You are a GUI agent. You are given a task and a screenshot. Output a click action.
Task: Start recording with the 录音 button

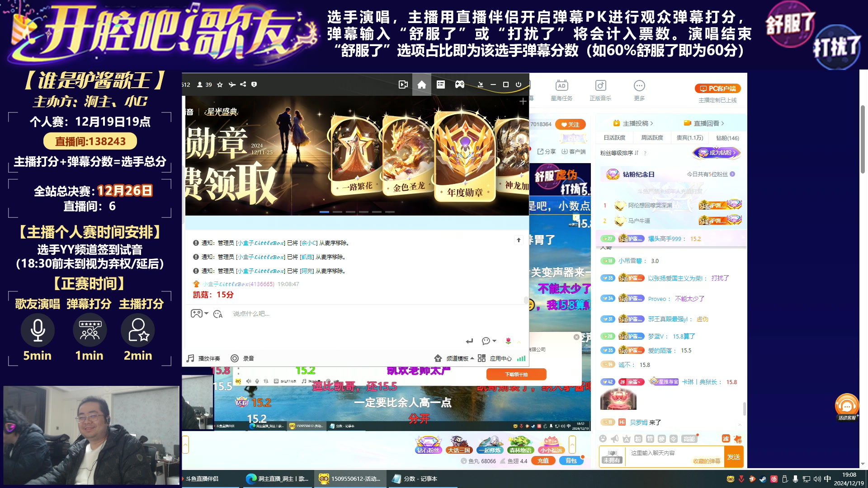coord(243,358)
